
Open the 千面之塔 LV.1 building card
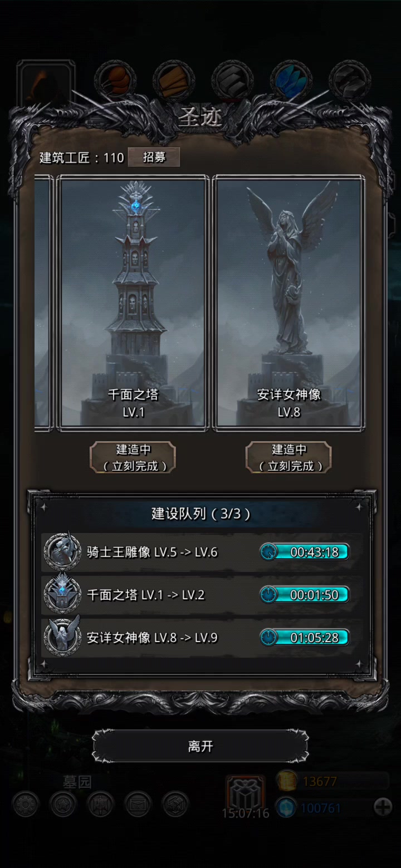click(x=133, y=303)
